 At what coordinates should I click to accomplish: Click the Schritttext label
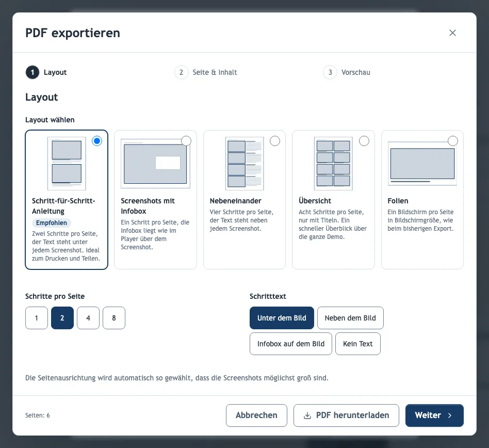[268, 296]
